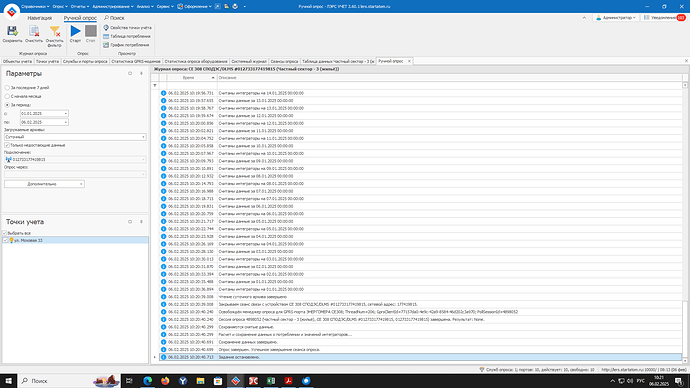
Task: Open Firefox from taskbar
Action: [165, 381]
